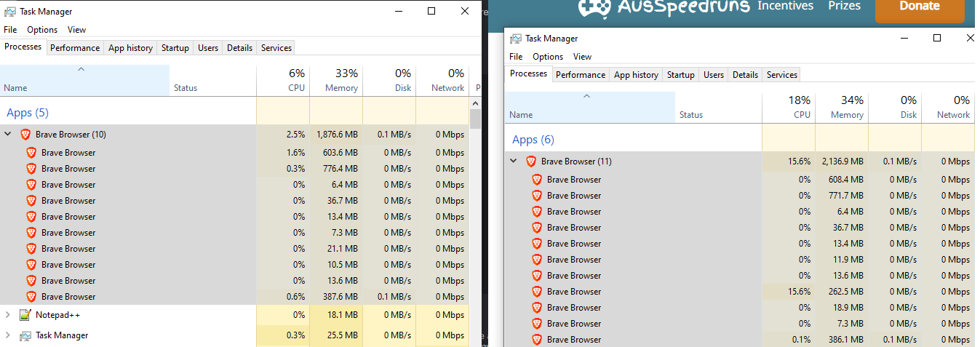
Task: Click the Task Manager process icon in the left window's list
Action: point(25,335)
